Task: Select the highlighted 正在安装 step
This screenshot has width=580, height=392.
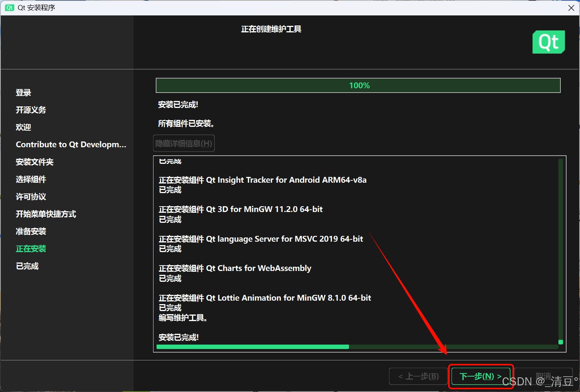Action: [x=31, y=249]
